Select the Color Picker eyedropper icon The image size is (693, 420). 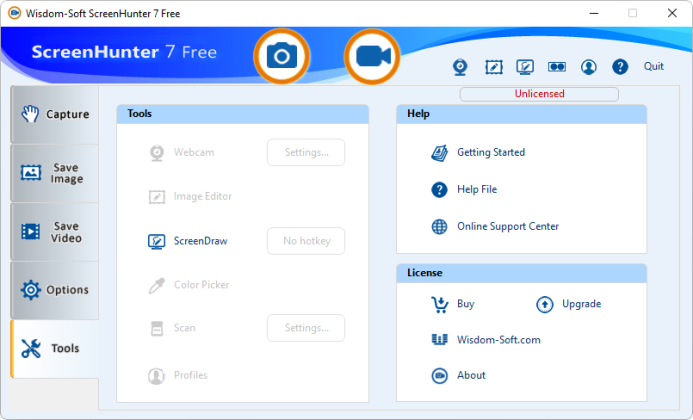pyautogui.click(x=156, y=286)
